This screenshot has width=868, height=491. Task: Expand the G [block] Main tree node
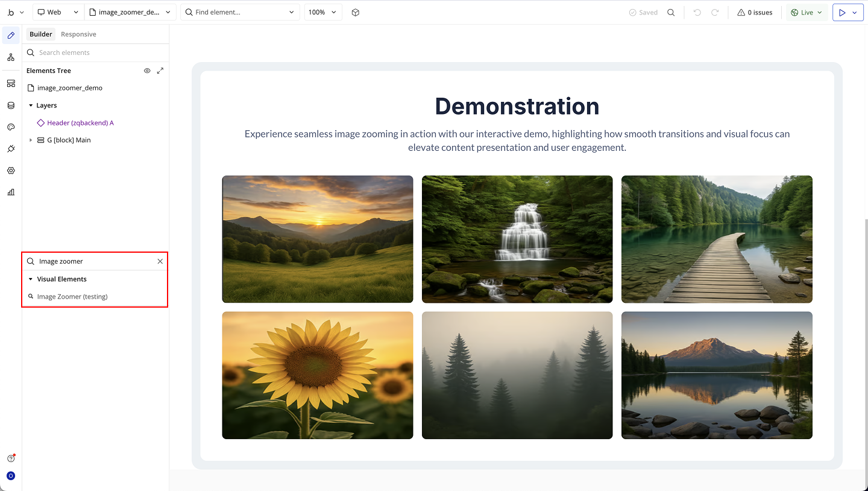[x=31, y=140]
